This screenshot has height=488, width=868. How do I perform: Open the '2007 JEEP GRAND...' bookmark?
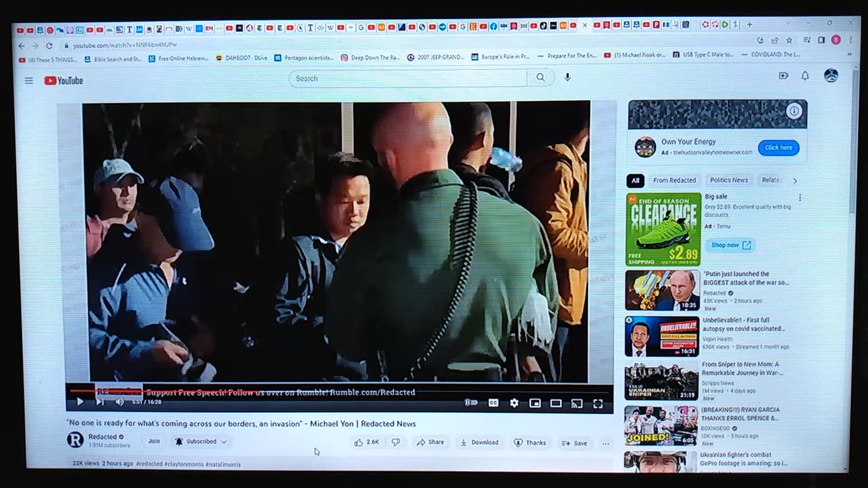click(x=436, y=58)
